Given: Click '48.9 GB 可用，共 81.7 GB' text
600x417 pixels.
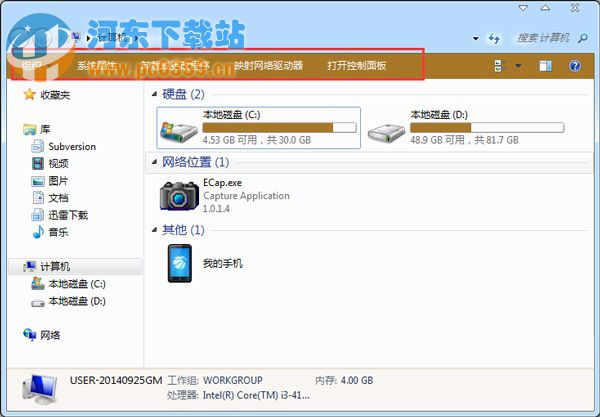Looking at the screenshot, I should tap(465, 140).
